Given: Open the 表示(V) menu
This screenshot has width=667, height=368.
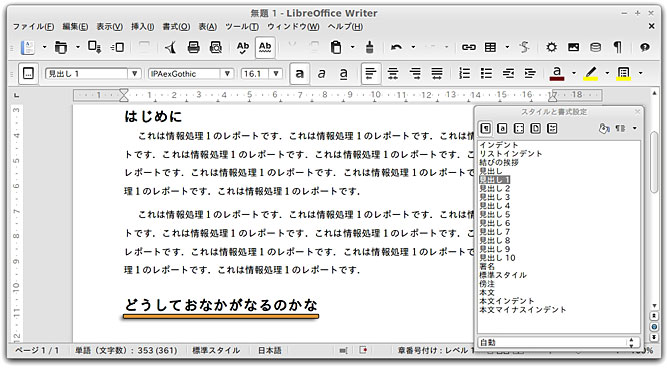Looking at the screenshot, I should point(109,26).
